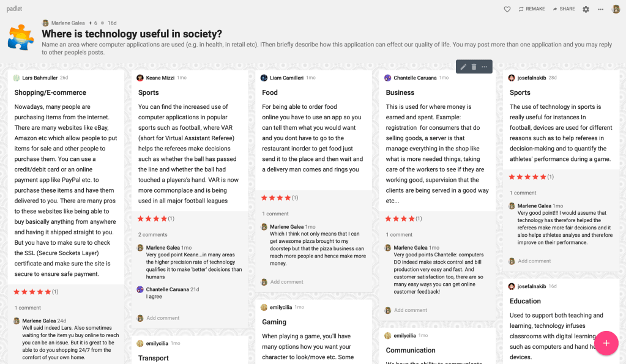Image resolution: width=626 pixels, height=364 pixels.
Task: Rate the Sports post by Keane Mizzi
Action: (152, 218)
